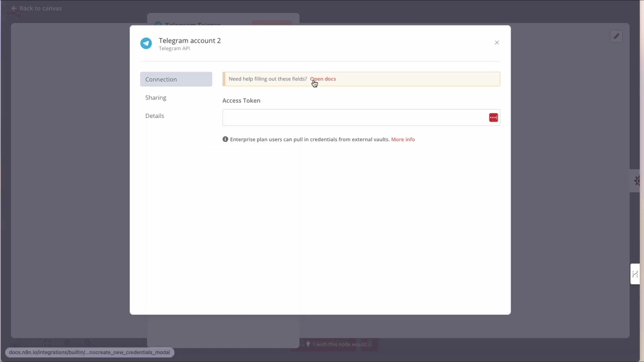
Task: Click the Back to canvas arrow
Action: click(14, 8)
